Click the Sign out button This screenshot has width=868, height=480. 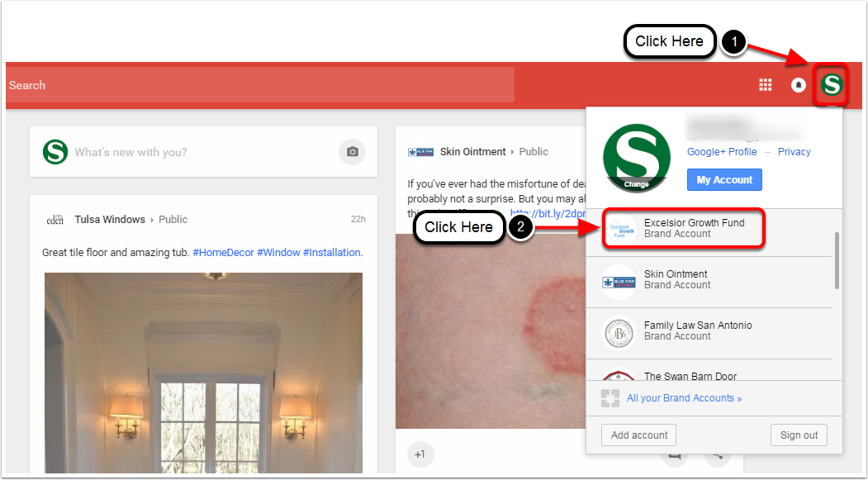tap(799, 435)
